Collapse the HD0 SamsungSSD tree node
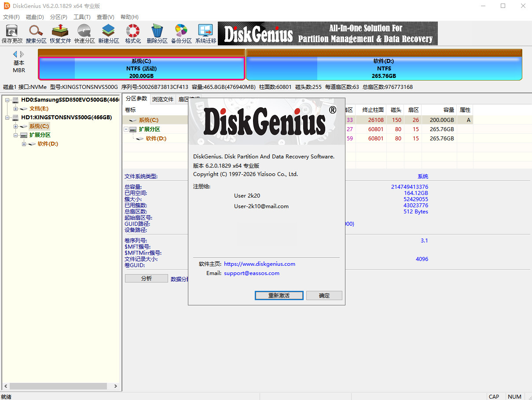This screenshot has height=400, width=532. click(7, 100)
